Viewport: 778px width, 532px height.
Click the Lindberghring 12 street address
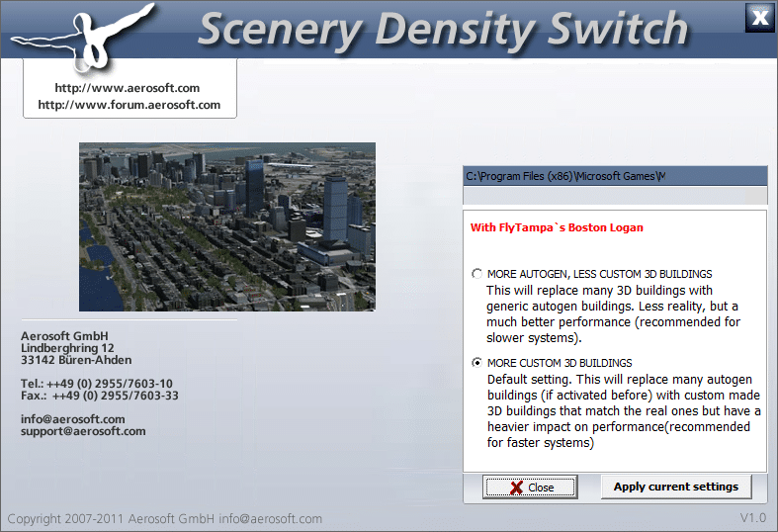[x=67, y=348]
